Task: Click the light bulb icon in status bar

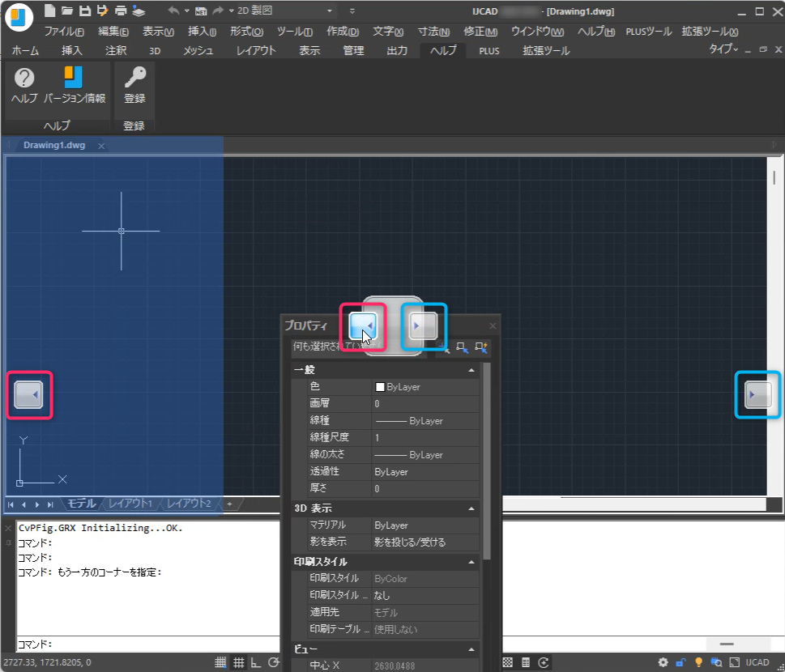Action: [698, 662]
